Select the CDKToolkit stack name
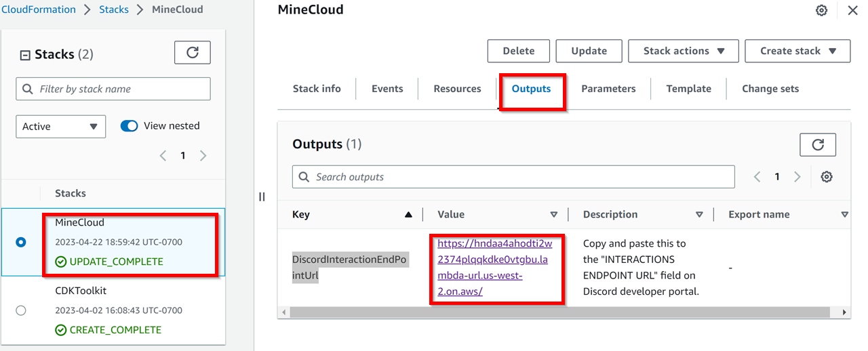Screen dimensions: 868x351 point(81,291)
